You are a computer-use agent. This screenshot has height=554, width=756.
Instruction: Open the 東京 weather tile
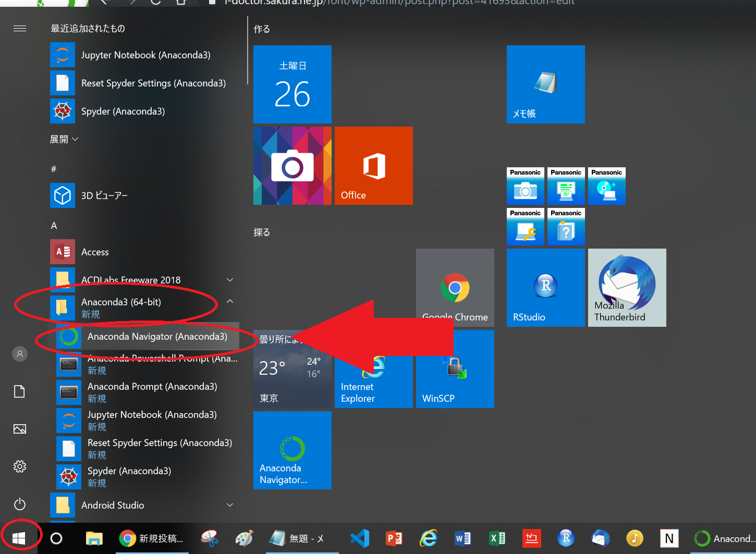click(x=292, y=369)
